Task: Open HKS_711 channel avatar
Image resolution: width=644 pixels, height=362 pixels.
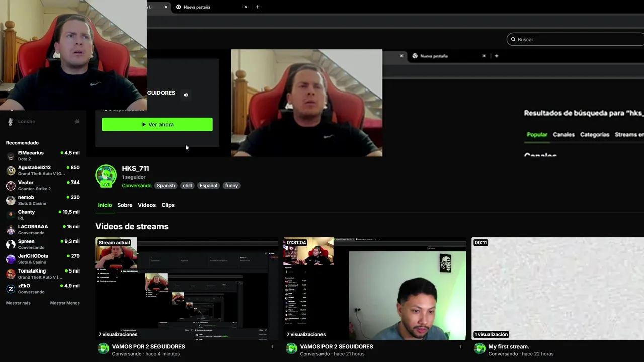Action: point(106,175)
